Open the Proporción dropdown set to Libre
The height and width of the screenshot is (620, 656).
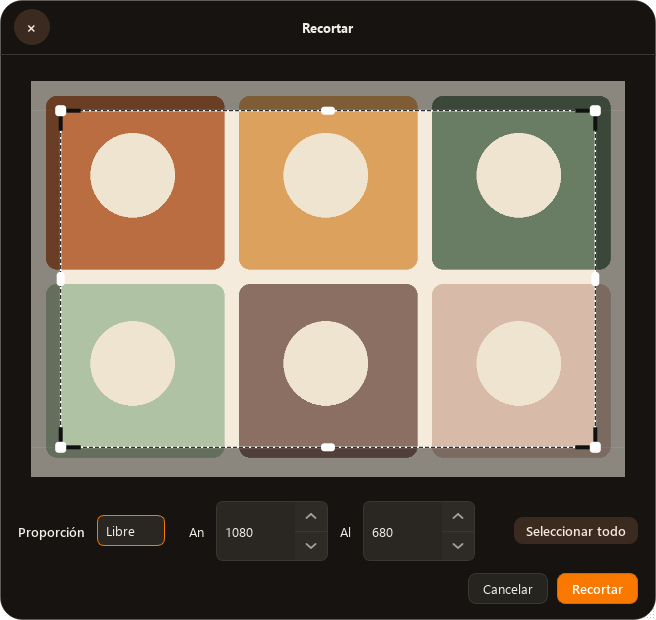point(131,531)
